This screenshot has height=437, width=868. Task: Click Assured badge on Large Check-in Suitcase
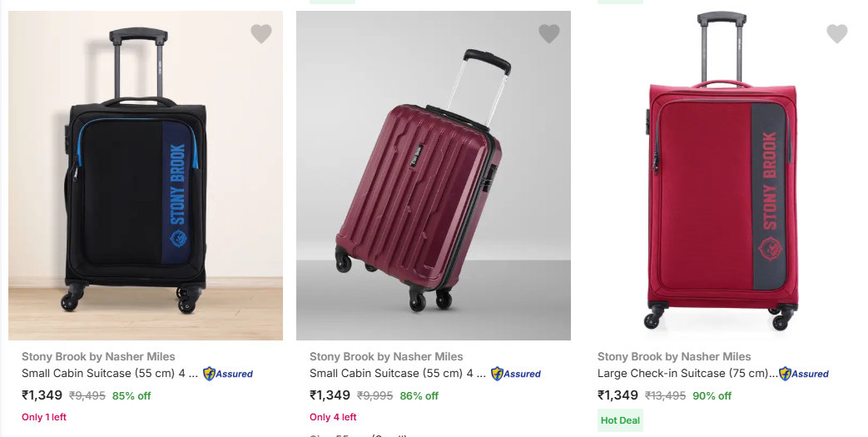click(804, 374)
